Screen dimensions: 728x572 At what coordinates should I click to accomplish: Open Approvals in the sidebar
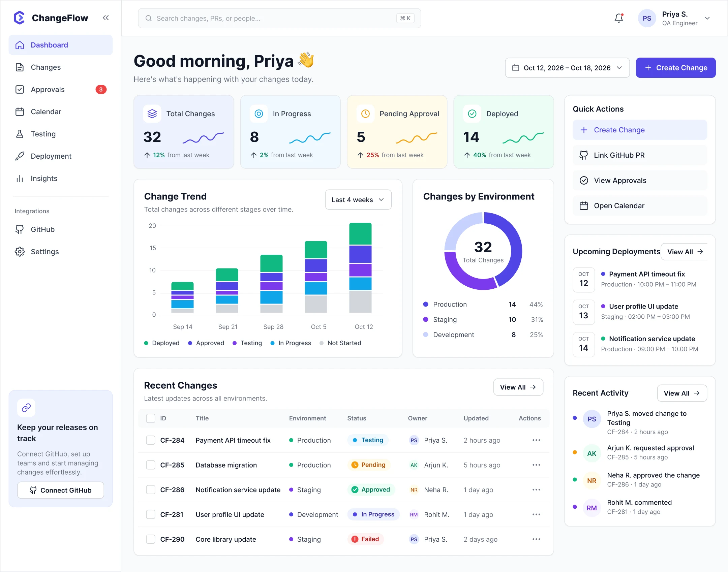point(61,90)
